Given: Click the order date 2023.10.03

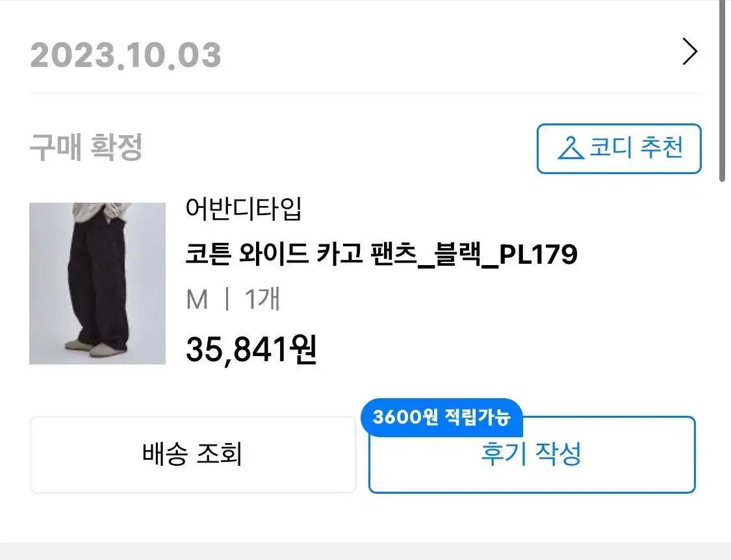Looking at the screenshot, I should point(126,55).
